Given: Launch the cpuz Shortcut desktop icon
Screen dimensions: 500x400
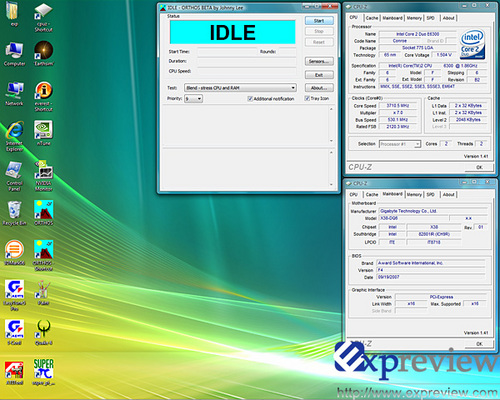Looking at the screenshot, I should point(43,17).
